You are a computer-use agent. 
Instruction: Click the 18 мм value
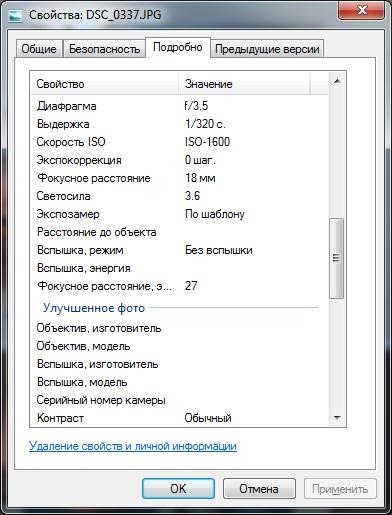[200, 178]
